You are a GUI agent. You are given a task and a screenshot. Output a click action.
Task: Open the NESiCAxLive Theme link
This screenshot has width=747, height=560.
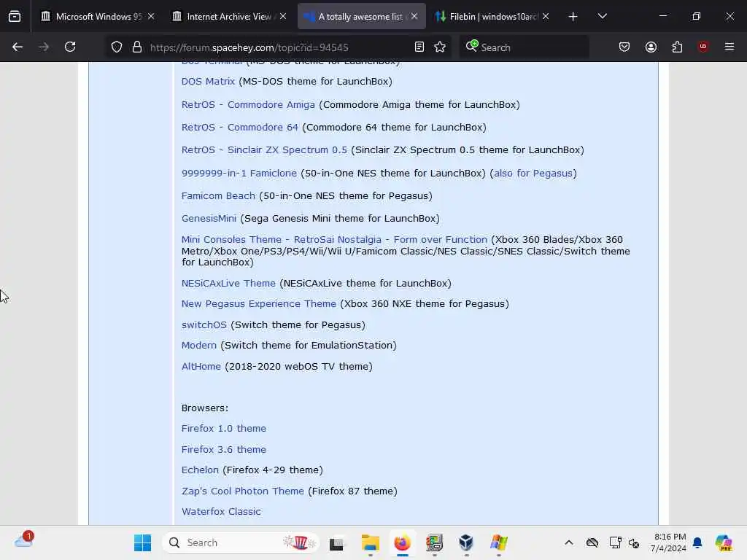tap(228, 284)
